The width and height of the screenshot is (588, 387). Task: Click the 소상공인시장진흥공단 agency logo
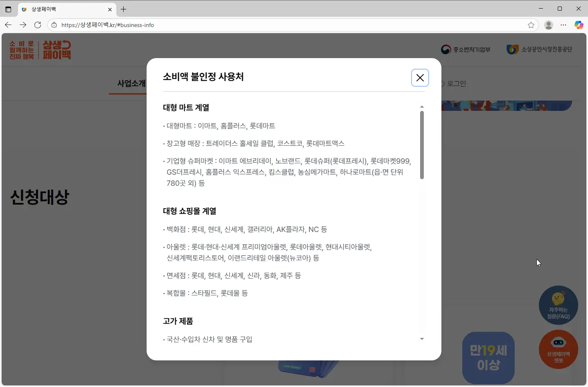[539, 49]
